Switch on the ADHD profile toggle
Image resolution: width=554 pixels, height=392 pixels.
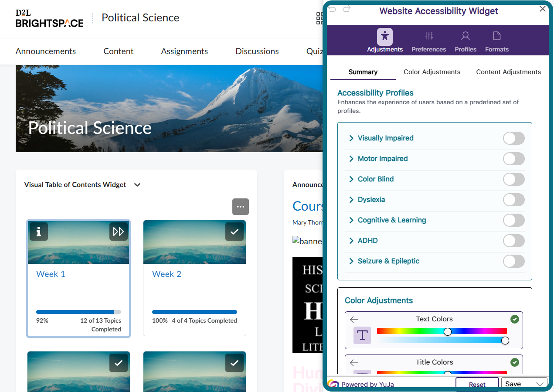click(514, 241)
